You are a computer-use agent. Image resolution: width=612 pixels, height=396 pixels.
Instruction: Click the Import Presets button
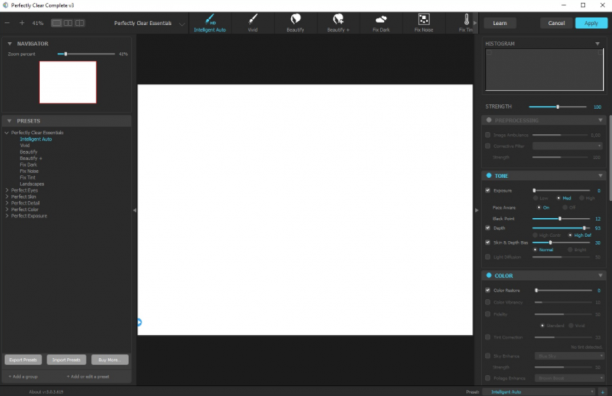click(x=66, y=360)
